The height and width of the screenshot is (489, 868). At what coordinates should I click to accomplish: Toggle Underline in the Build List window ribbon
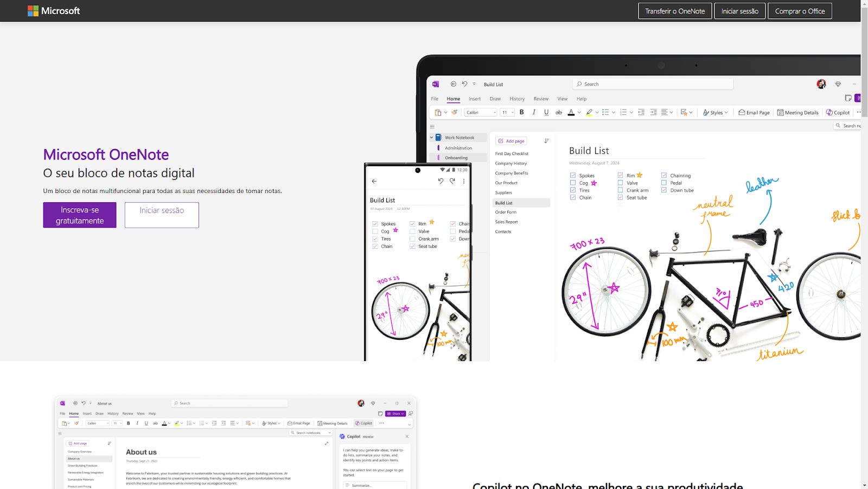click(x=546, y=112)
